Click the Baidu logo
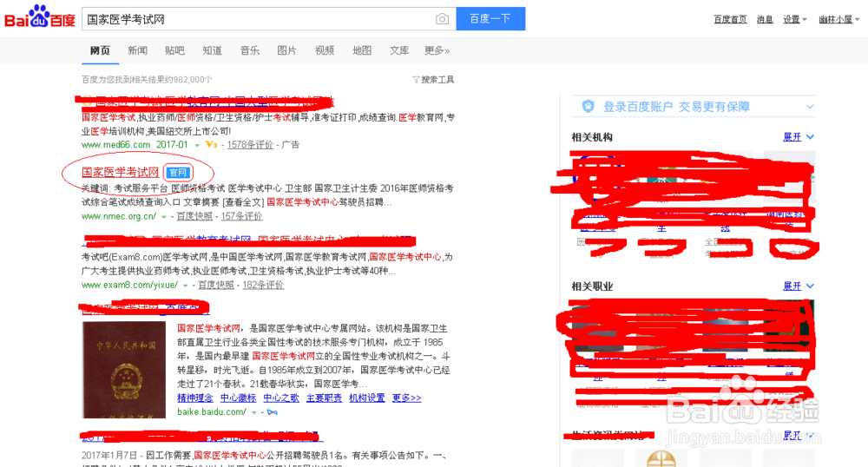 40,17
